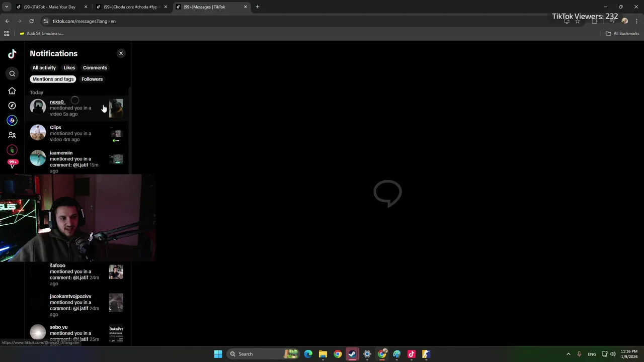This screenshot has width=644, height=362.
Task: Open File Explorer from the taskbar
Action: (323, 354)
